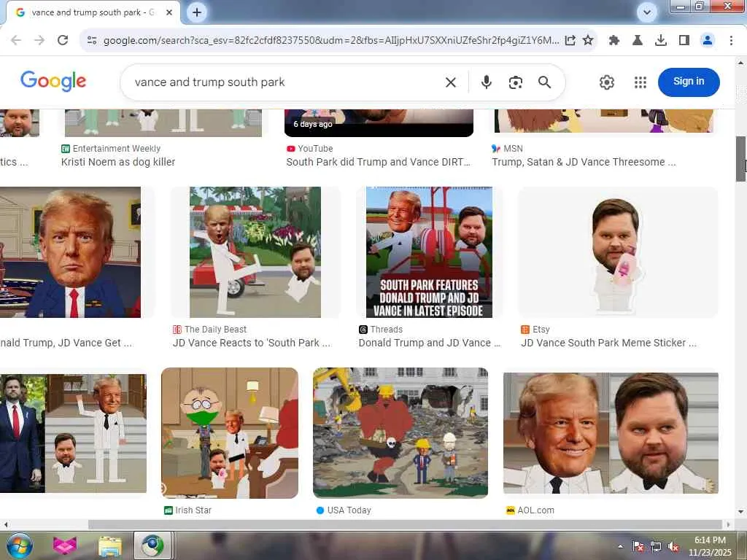Click the browser taskbar button
This screenshot has height=560, width=747.
(152, 545)
